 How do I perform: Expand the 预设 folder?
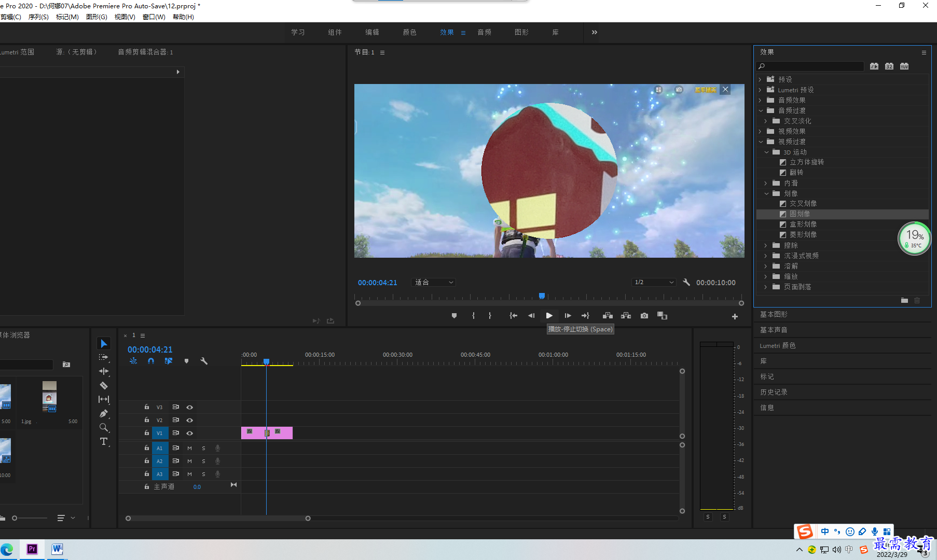(760, 79)
